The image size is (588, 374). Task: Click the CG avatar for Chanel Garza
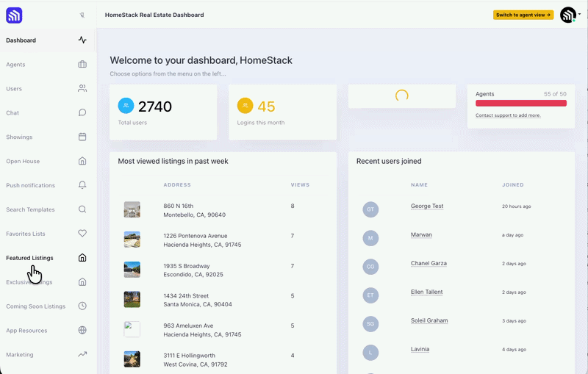(x=370, y=267)
